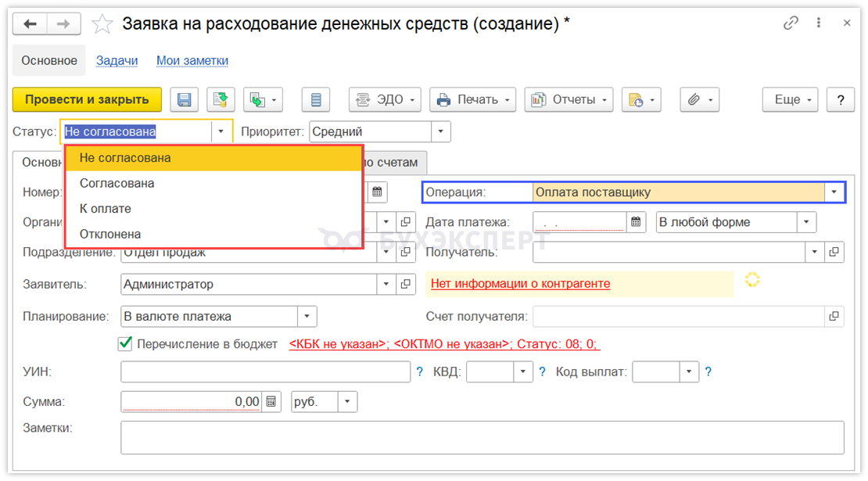868x481 pixels.
Task: Click into the Заметки text field
Action: [x=482, y=437]
